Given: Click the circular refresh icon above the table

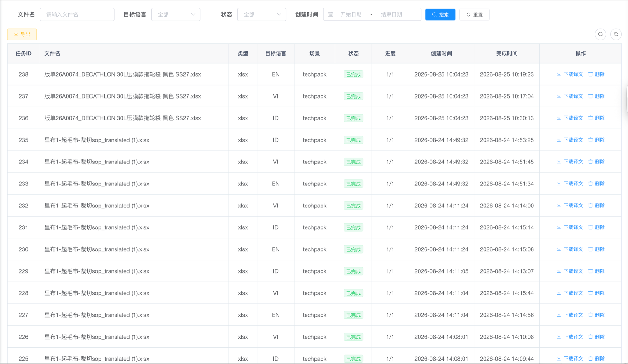Looking at the screenshot, I should (x=616, y=34).
